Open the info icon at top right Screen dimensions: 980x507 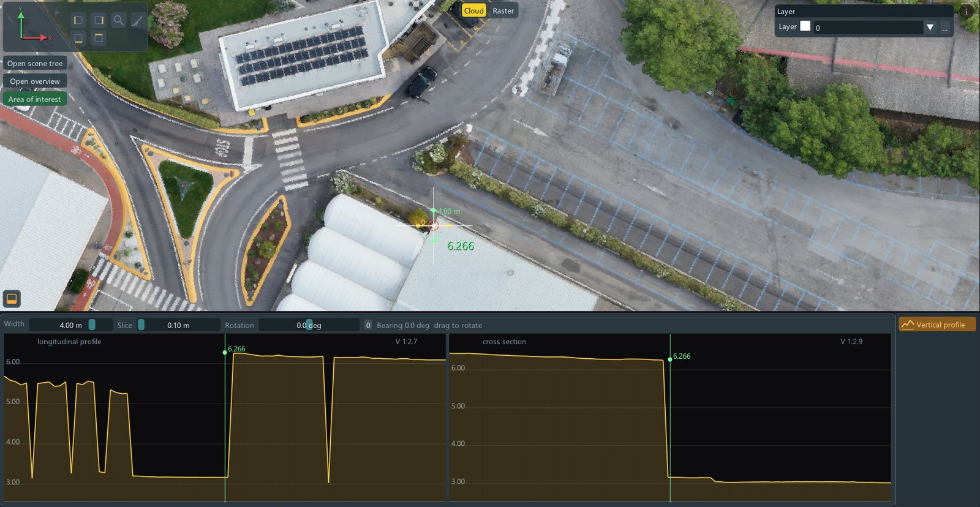(x=967, y=11)
